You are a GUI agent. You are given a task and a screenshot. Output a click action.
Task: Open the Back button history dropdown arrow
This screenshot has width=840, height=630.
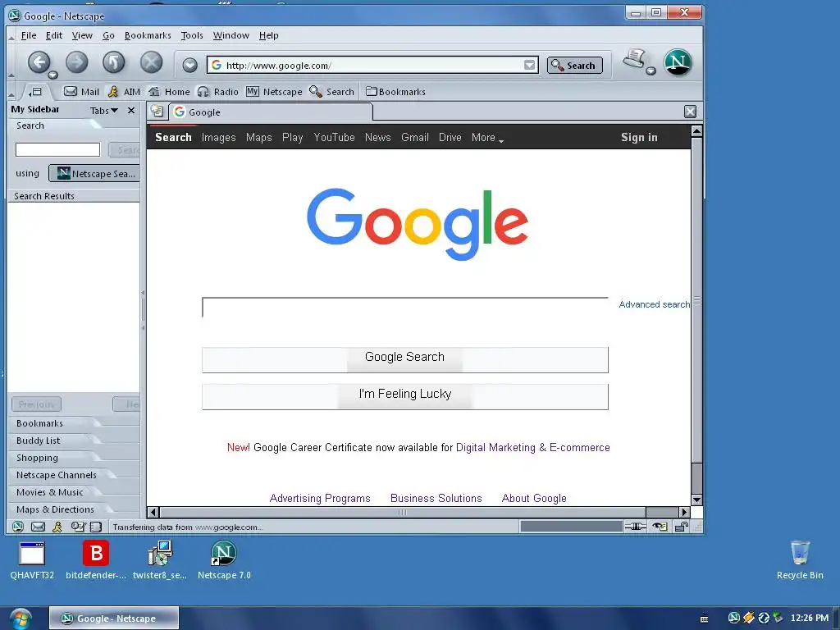[x=52, y=75]
